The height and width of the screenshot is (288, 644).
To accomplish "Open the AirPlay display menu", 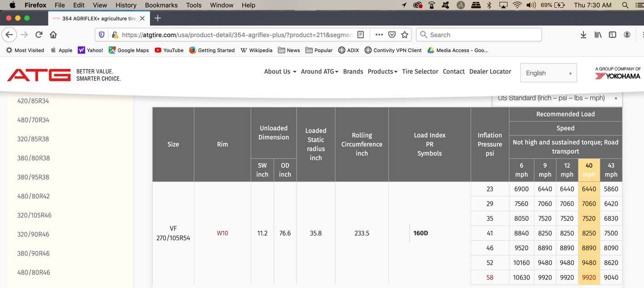I will click(503, 5).
